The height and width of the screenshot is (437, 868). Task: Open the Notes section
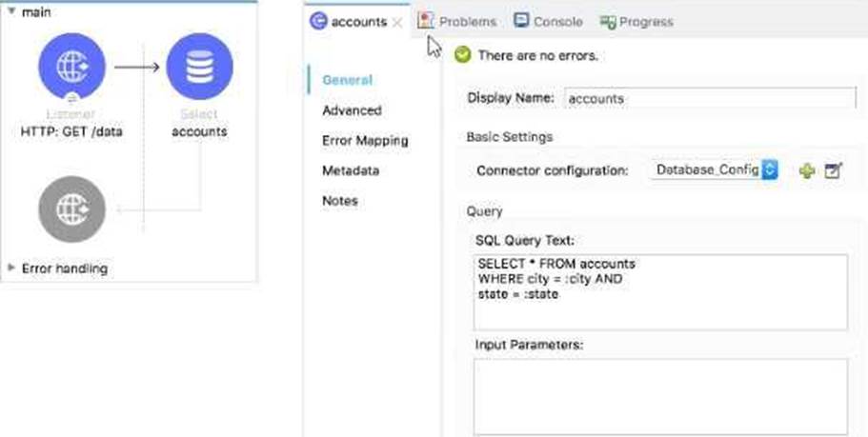click(x=340, y=201)
